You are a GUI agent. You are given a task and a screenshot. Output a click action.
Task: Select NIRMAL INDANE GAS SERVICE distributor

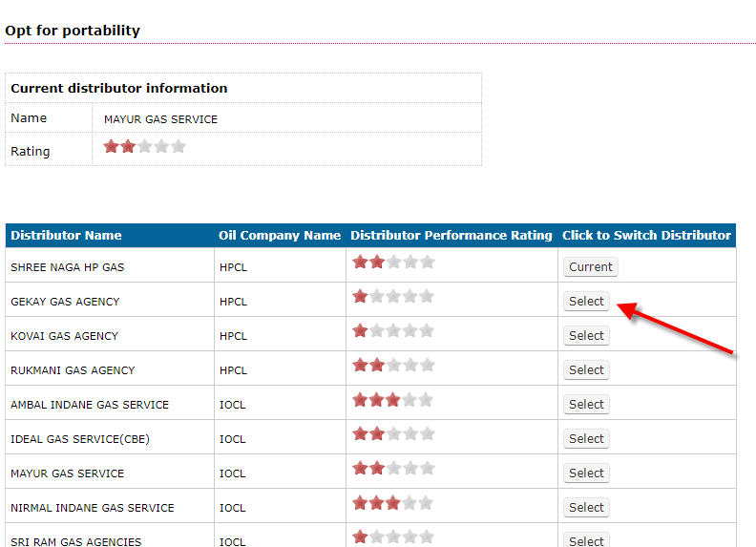point(586,507)
